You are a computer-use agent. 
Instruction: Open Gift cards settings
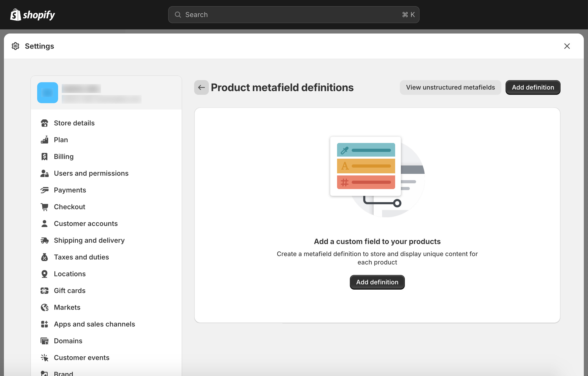pos(70,291)
